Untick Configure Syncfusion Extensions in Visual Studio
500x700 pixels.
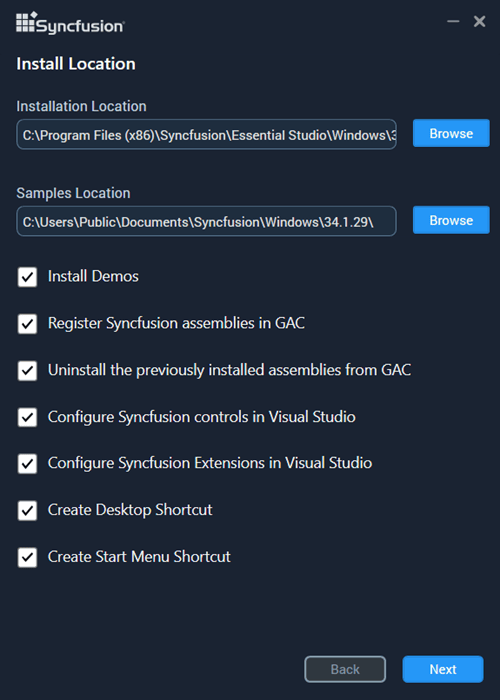27,463
